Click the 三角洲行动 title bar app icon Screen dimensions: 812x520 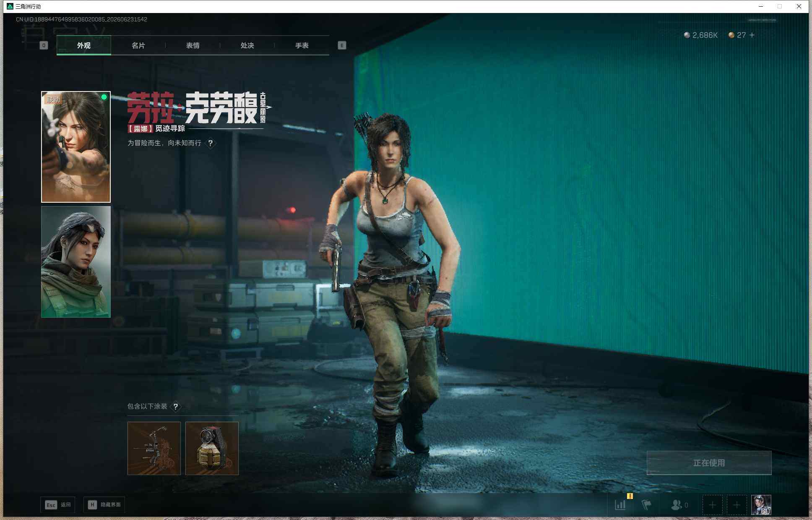point(10,6)
